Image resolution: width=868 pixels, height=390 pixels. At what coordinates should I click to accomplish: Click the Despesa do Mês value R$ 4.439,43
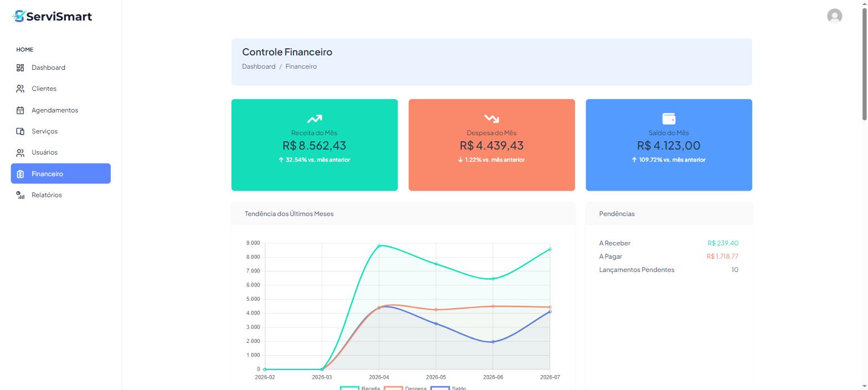(x=492, y=145)
